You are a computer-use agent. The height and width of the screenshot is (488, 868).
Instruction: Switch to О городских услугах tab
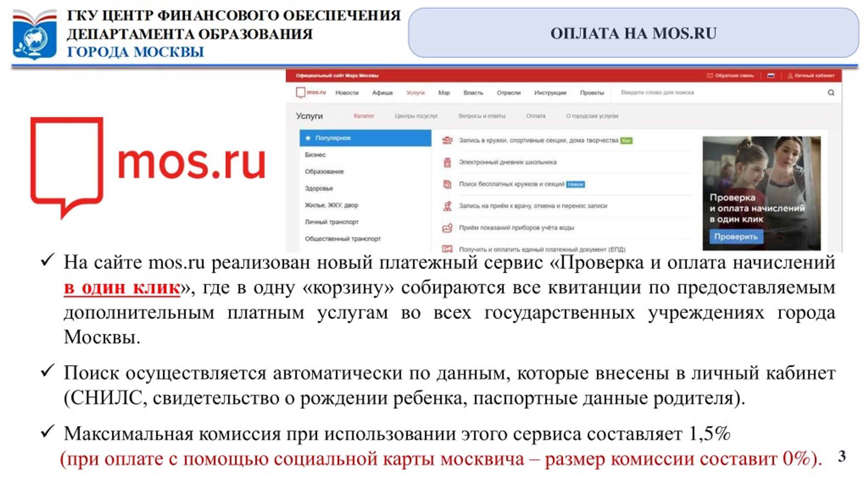pyautogui.click(x=592, y=116)
